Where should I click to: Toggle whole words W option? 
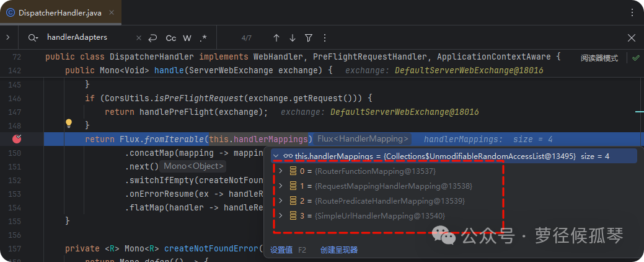pos(187,38)
